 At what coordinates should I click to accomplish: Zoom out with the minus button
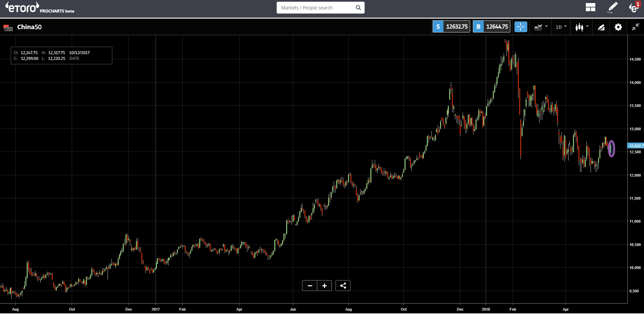310,286
